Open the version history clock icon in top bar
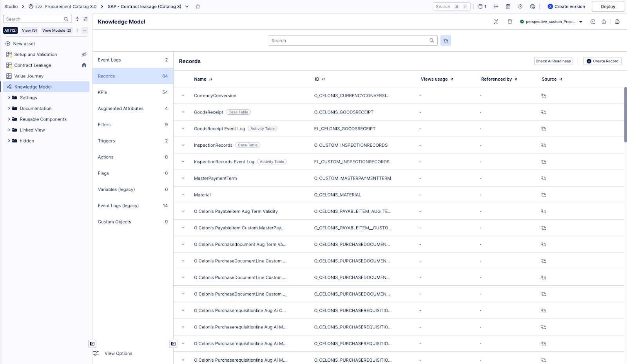This screenshot has width=627, height=364. click(520, 7)
